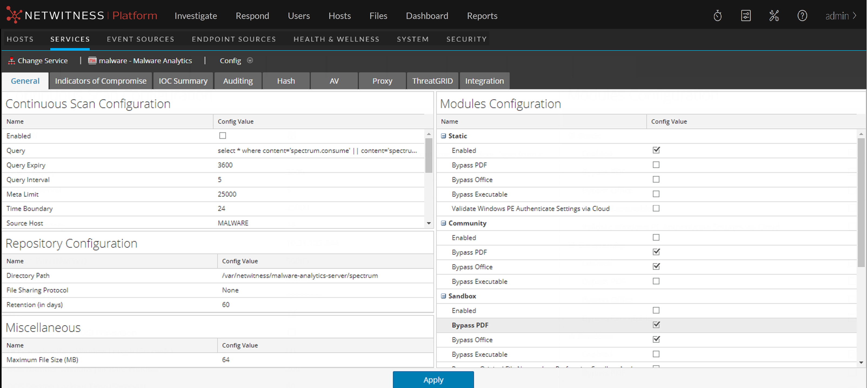Collapse the Sandbox module group

[443, 296]
